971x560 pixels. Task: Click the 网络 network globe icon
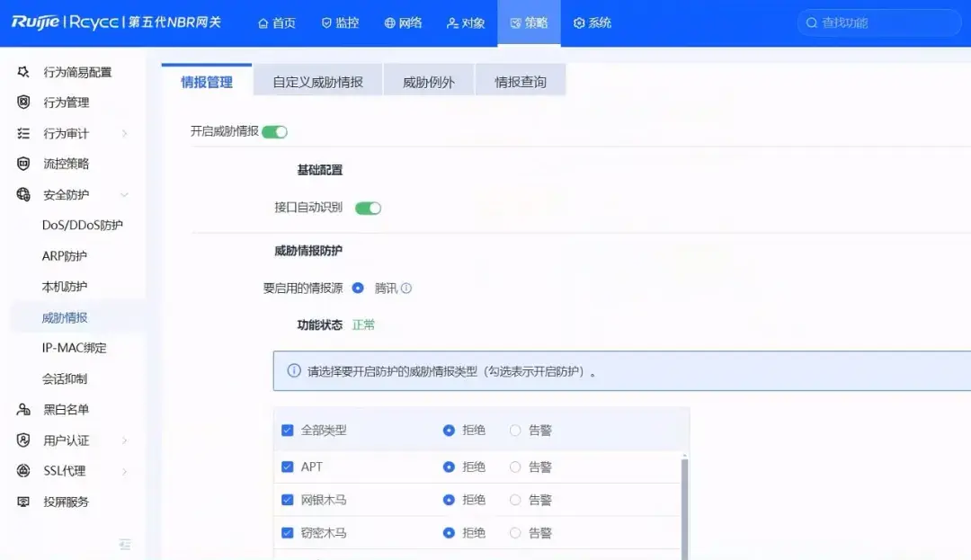click(388, 23)
